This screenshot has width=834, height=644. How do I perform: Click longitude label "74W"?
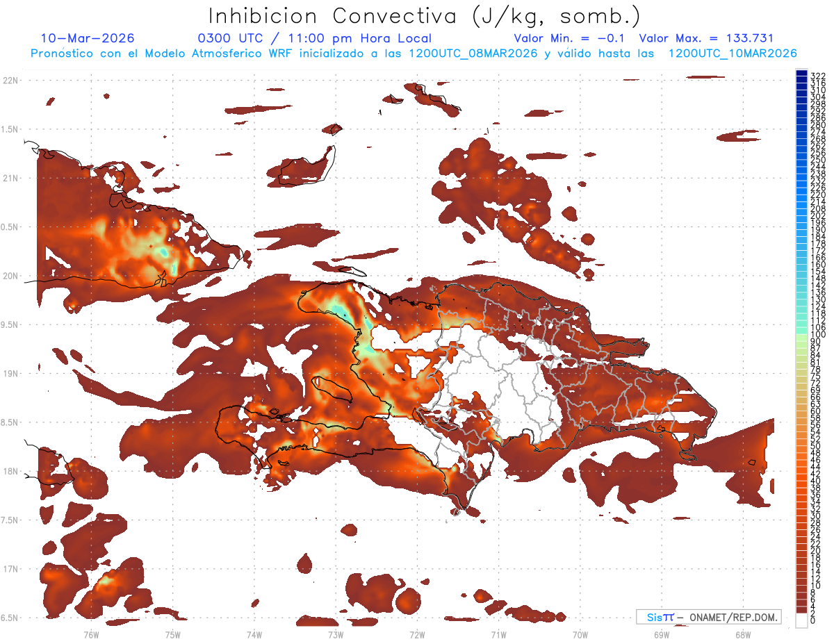pos(254,634)
